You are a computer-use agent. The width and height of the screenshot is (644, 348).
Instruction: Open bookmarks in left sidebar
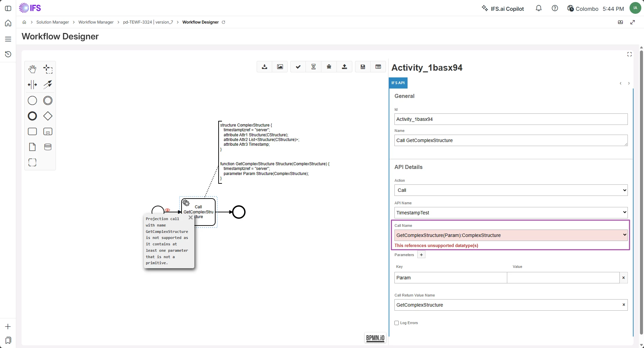pyautogui.click(x=8, y=340)
